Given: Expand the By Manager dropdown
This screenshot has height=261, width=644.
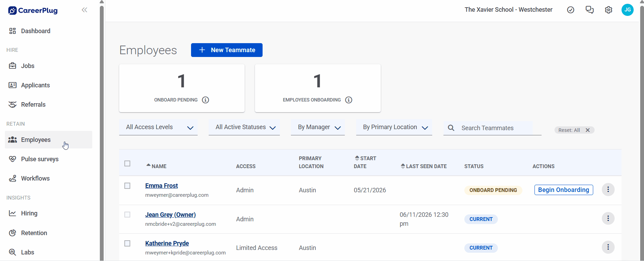Looking at the screenshot, I should pyautogui.click(x=318, y=127).
